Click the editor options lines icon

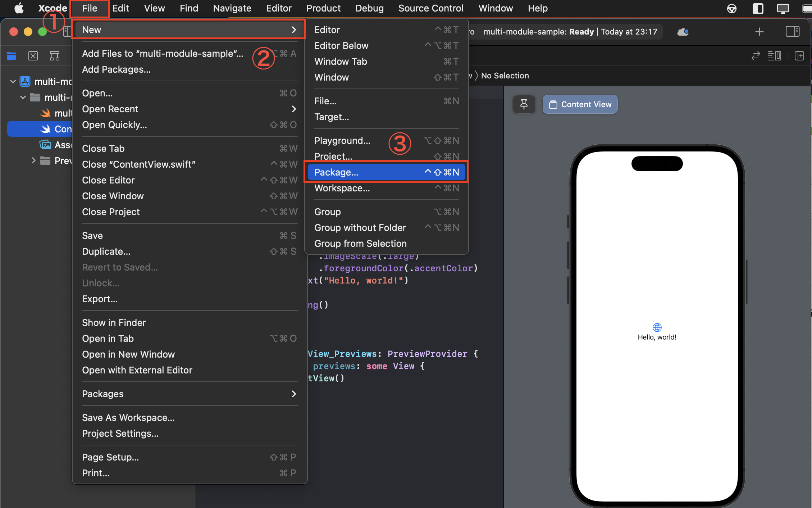click(774, 56)
